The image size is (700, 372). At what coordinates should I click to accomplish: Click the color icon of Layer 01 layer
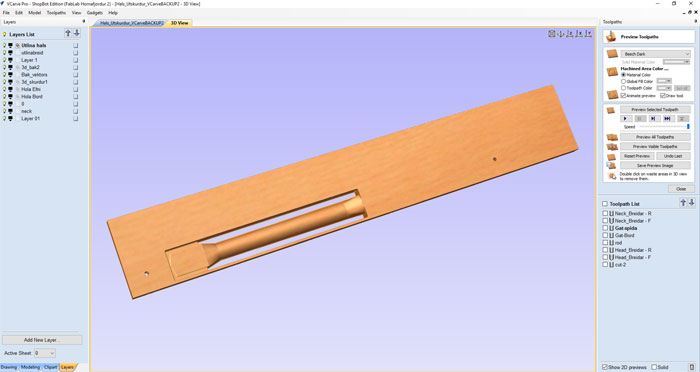[10, 119]
